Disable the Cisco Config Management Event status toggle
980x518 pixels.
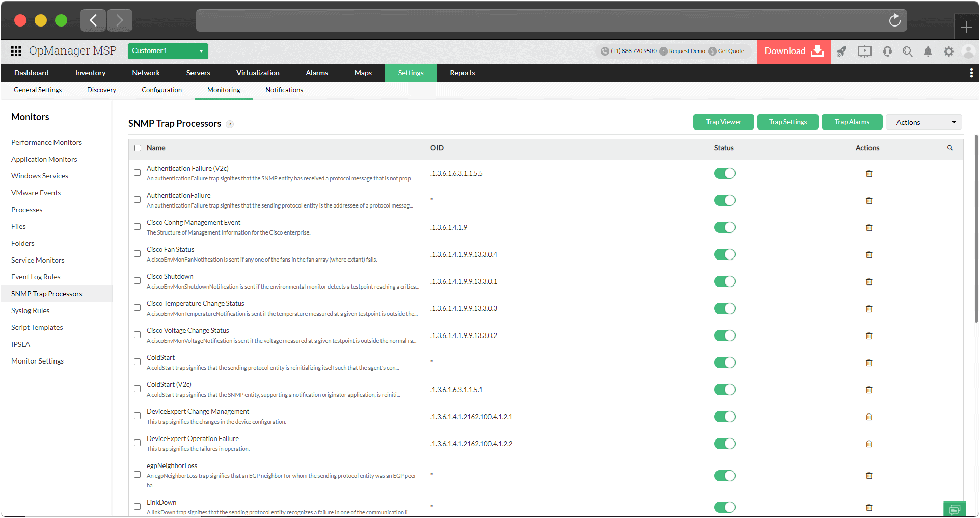(724, 227)
